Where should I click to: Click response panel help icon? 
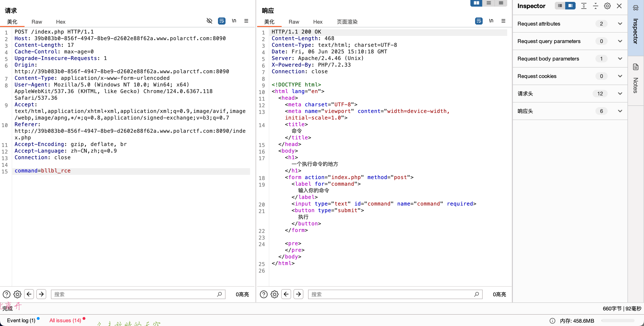[263, 294]
